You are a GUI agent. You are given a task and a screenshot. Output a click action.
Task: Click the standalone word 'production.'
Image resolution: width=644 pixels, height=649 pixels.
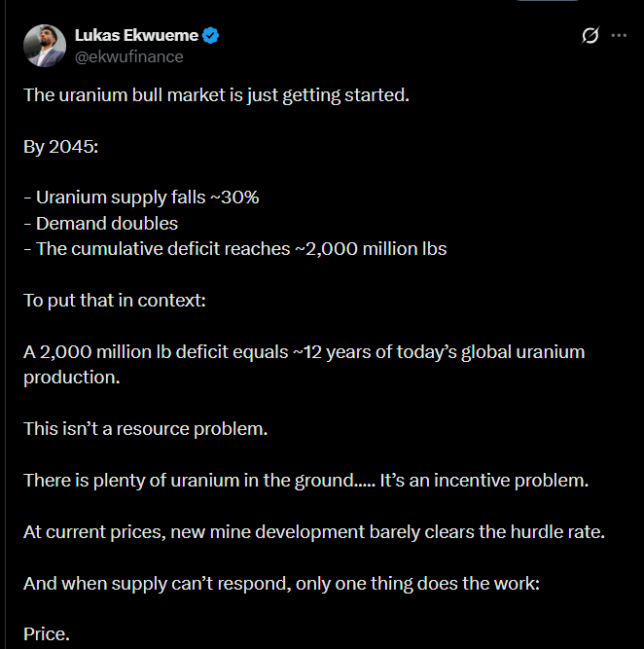click(x=72, y=378)
